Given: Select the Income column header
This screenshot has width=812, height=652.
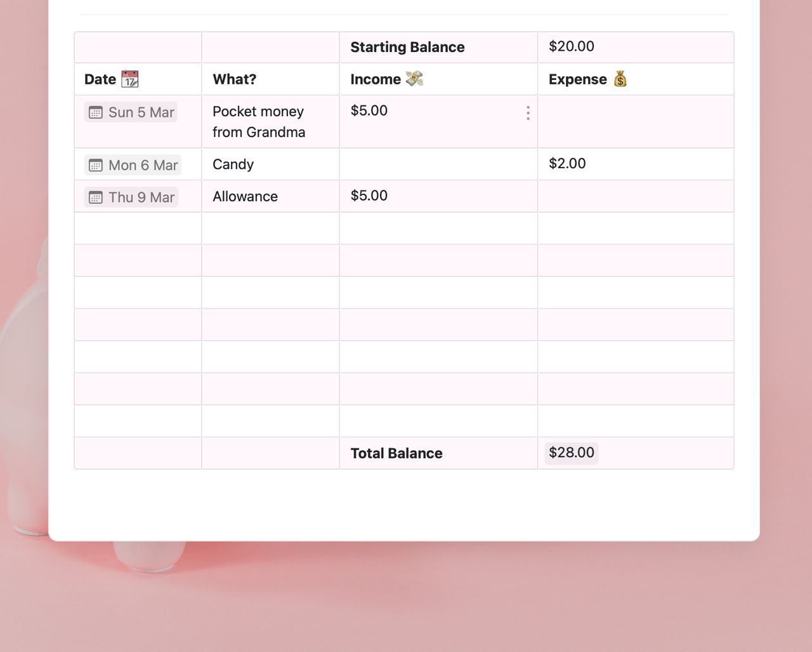Looking at the screenshot, I should click(x=377, y=79).
